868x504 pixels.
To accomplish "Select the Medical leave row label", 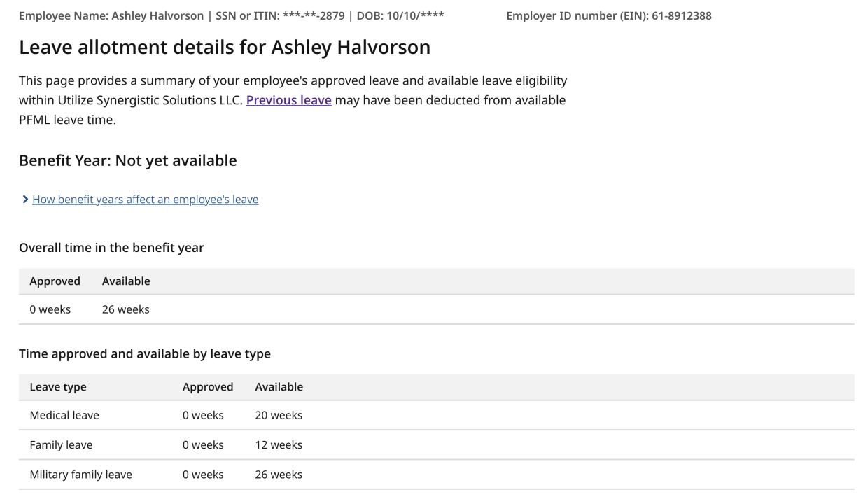I will tap(64, 416).
